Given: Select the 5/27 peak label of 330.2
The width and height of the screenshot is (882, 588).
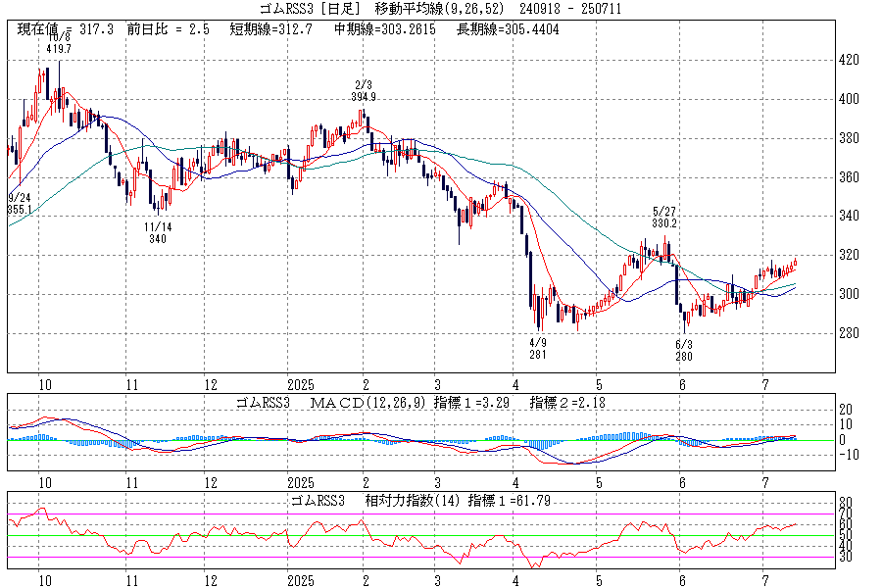Looking at the screenshot, I should coord(664,217).
